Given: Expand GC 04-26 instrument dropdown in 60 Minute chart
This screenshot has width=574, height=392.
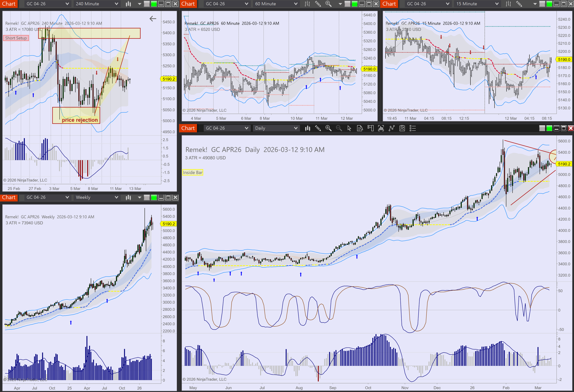Looking at the screenshot, I should tap(227, 4).
